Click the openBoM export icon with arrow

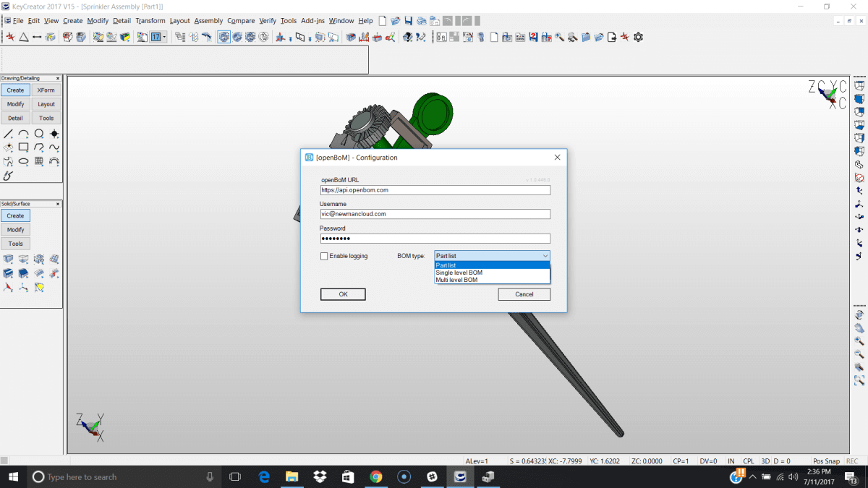click(612, 37)
